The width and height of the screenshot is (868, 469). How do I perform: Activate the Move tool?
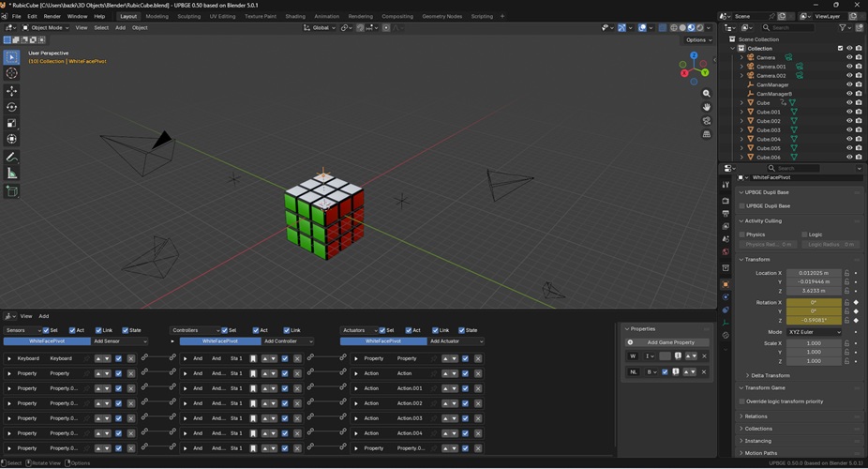[11, 91]
